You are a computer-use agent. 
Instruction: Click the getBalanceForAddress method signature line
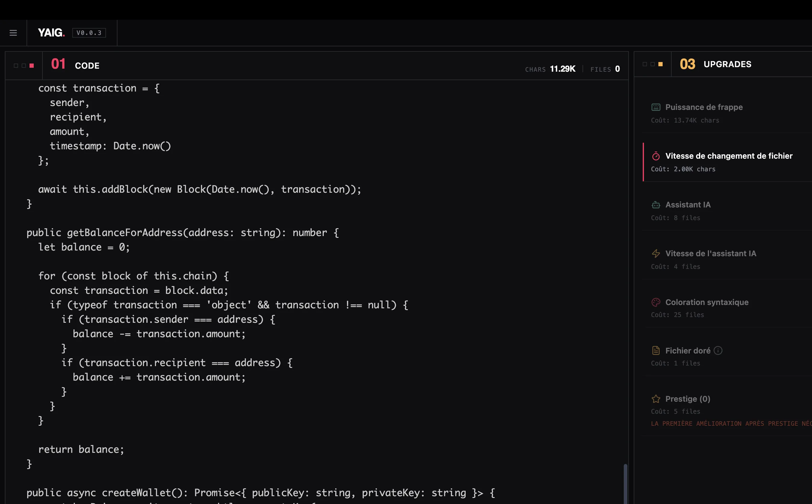pos(183,233)
